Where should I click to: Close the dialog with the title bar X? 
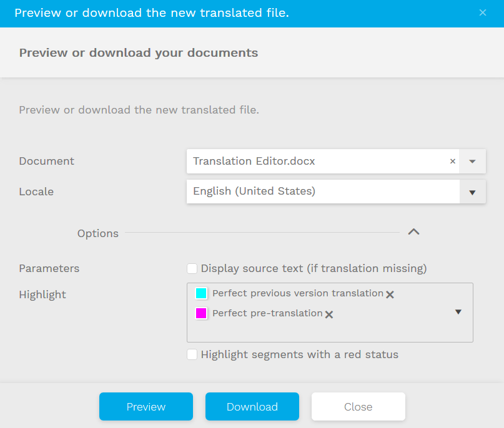tap(483, 12)
